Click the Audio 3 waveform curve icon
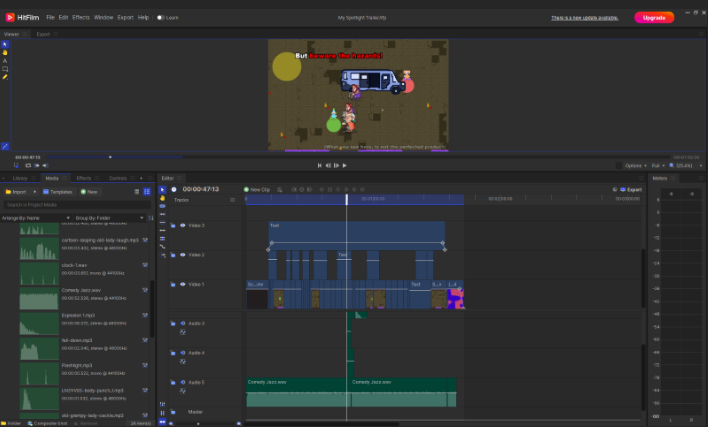The image size is (708, 427). [183, 332]
